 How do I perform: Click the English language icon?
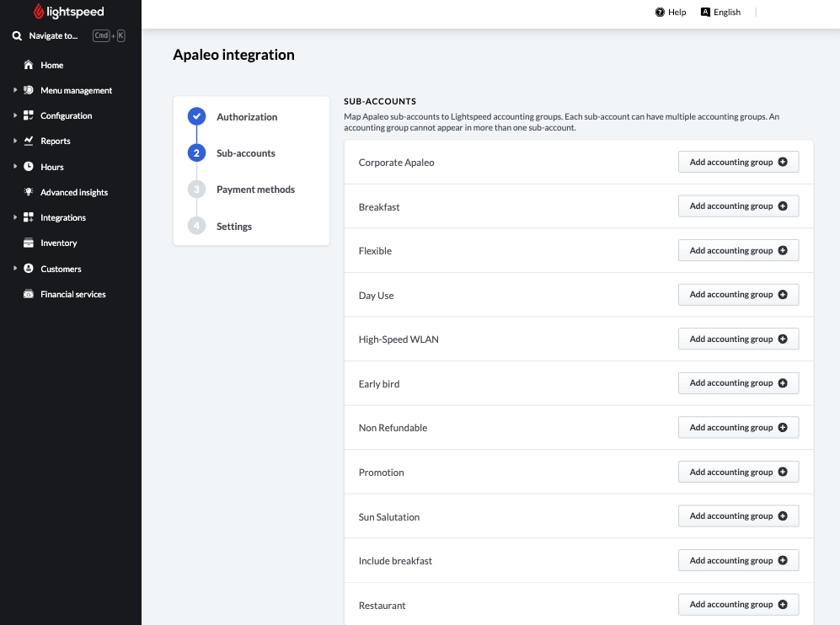point(705,12)
